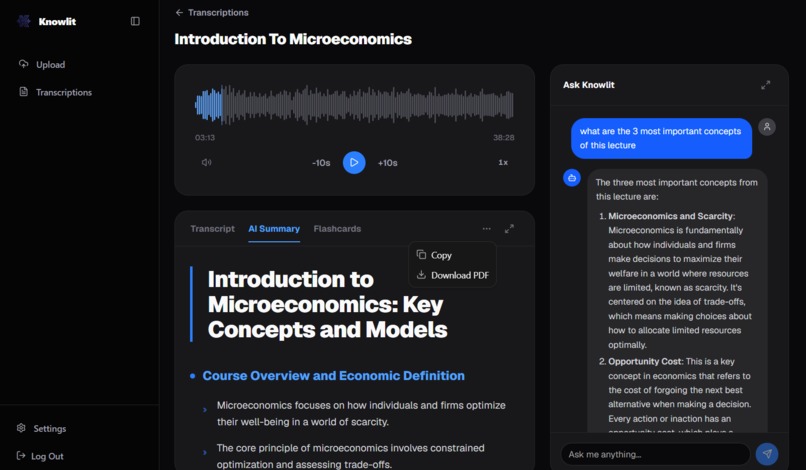Mute audio with the speaker icon
Screen dimensions: 806x470
point(207,162)
